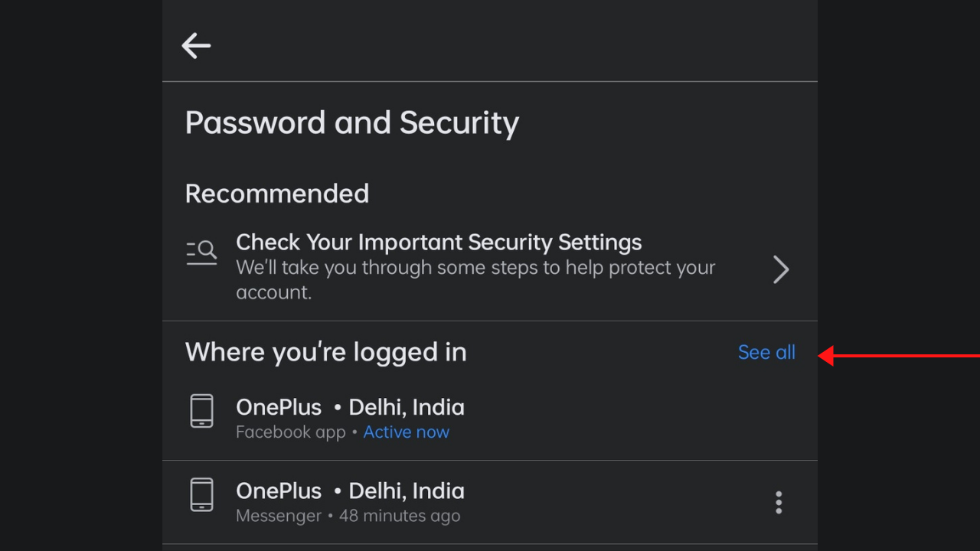The image size is (980, 551).
Task: Open three-dot menu for Messenger session
Action: pyautogui.click(x=779, y=502)
